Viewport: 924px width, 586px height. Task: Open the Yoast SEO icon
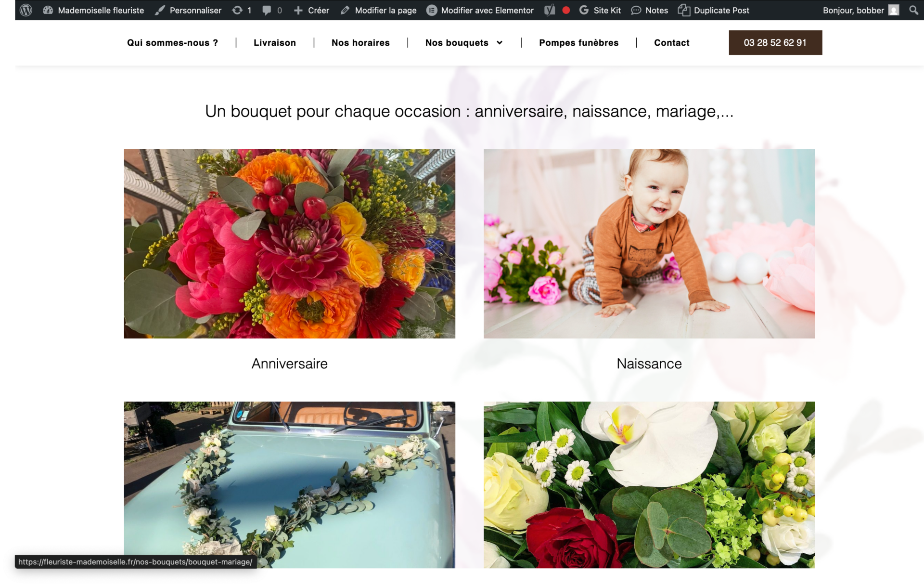[x=550, y=10]
